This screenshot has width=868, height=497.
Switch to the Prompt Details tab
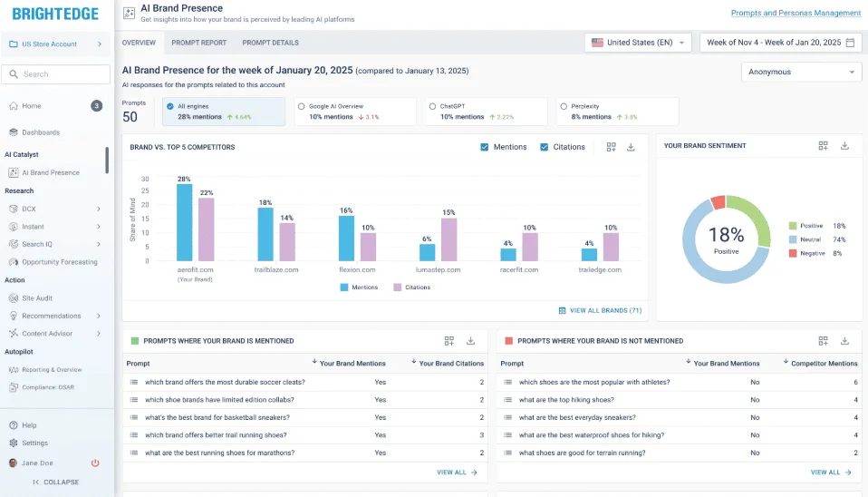(x=270, y=43)
